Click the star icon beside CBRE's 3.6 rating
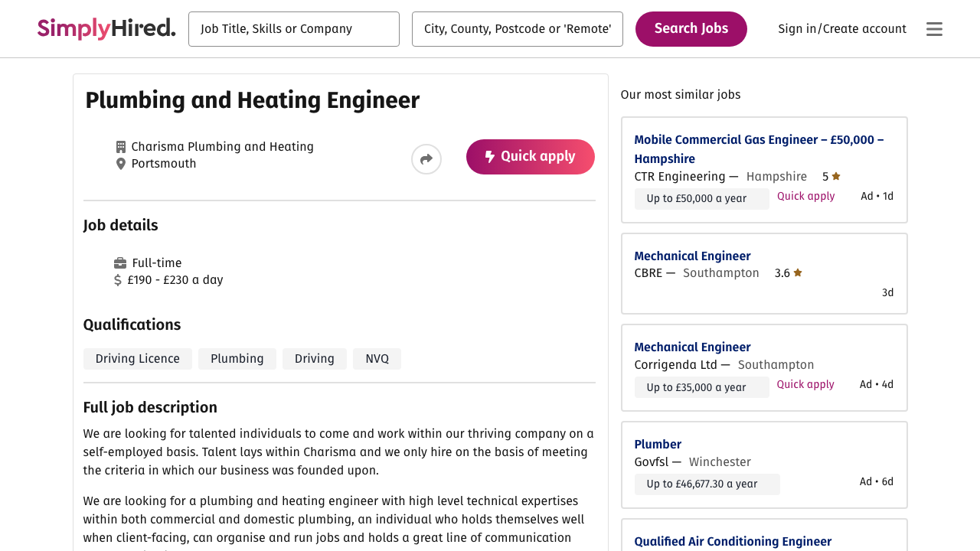The image size is (980, 551). tap(799, 272)
